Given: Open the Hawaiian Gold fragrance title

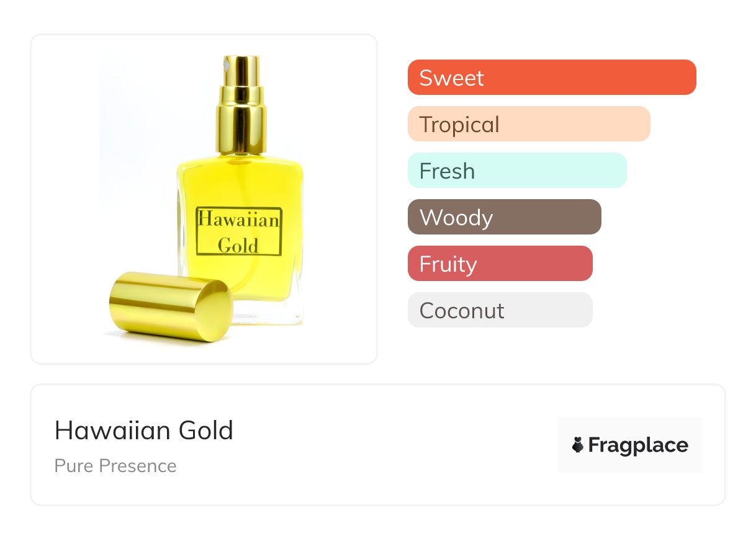Looking at the screenshot, I should 144,431.
